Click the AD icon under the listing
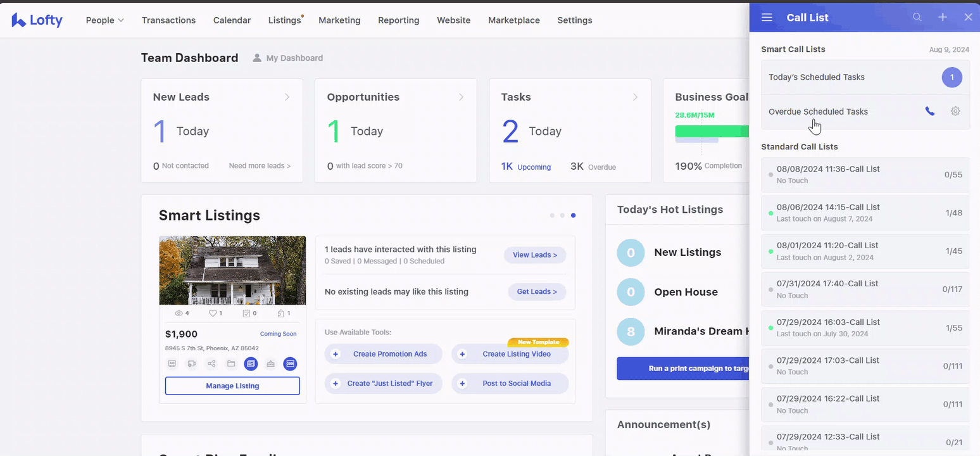This screenshot has height=456, width=980. (172, 364)
